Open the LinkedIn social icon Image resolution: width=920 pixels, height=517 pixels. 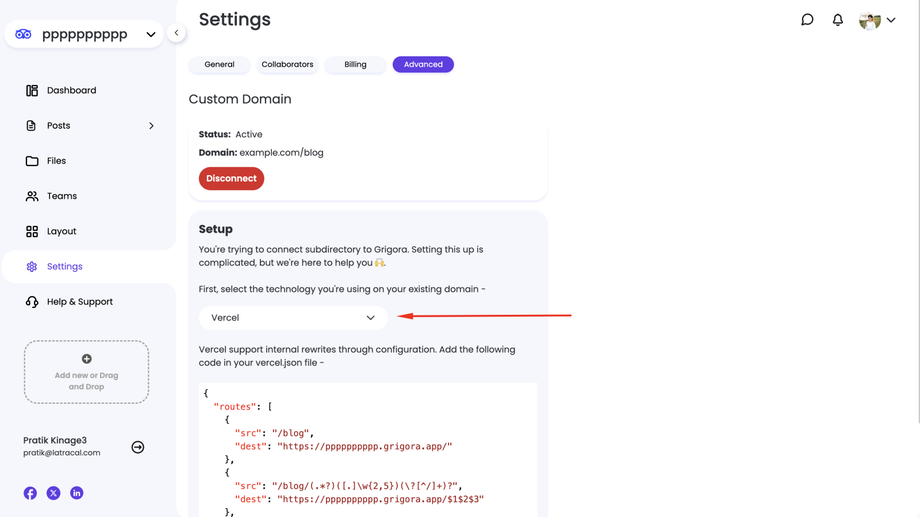click(77, 493)
